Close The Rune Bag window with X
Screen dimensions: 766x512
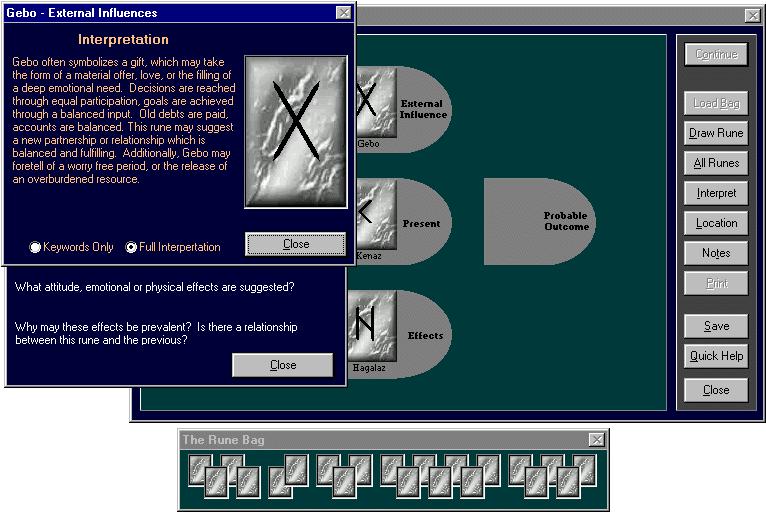(597, 440)
